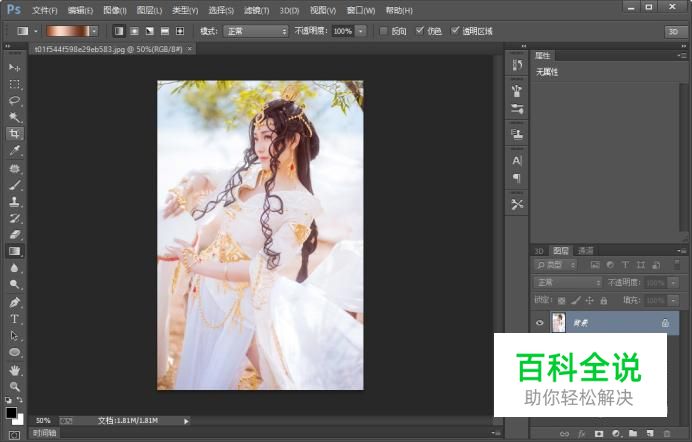Hide the 背景 layer via eye icon
This screenshot has width=692, height=442.
(x=540, y=323)
